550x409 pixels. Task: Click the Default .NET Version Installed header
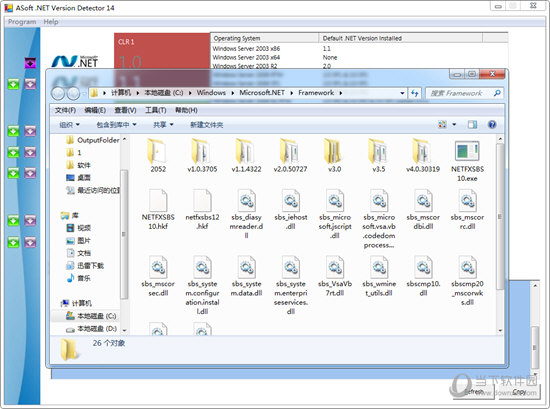[401, 38]
